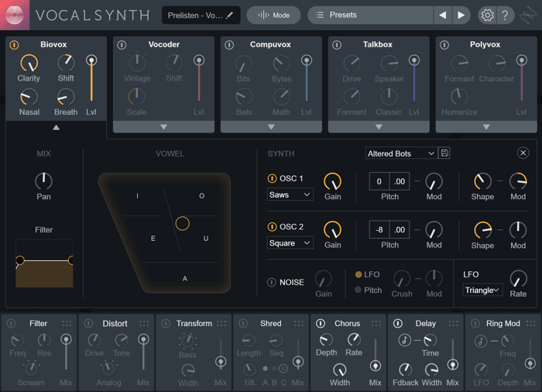Open the OSC 2 Square waveform dropdown
The image size is (542, 392).
coord(290,243)
